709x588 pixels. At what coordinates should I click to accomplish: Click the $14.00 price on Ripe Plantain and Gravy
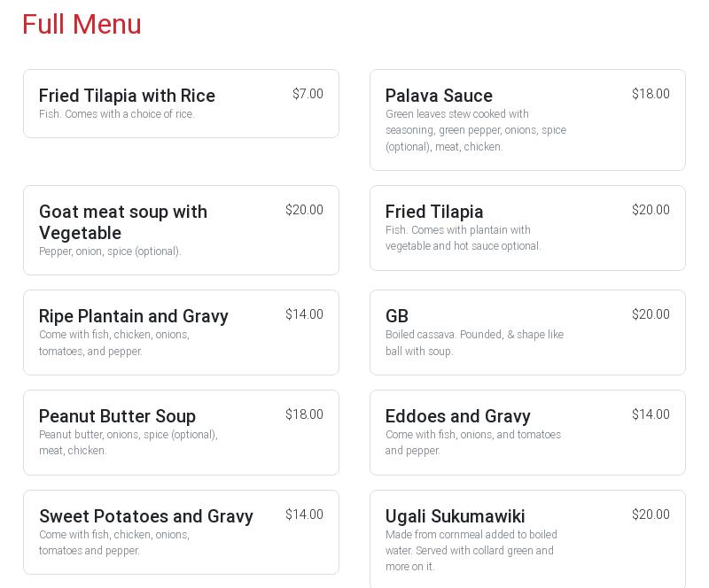tap(304, 314)
